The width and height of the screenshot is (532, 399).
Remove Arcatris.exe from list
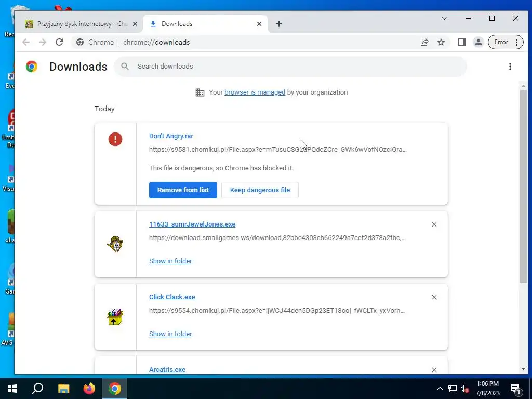[434, 369]
